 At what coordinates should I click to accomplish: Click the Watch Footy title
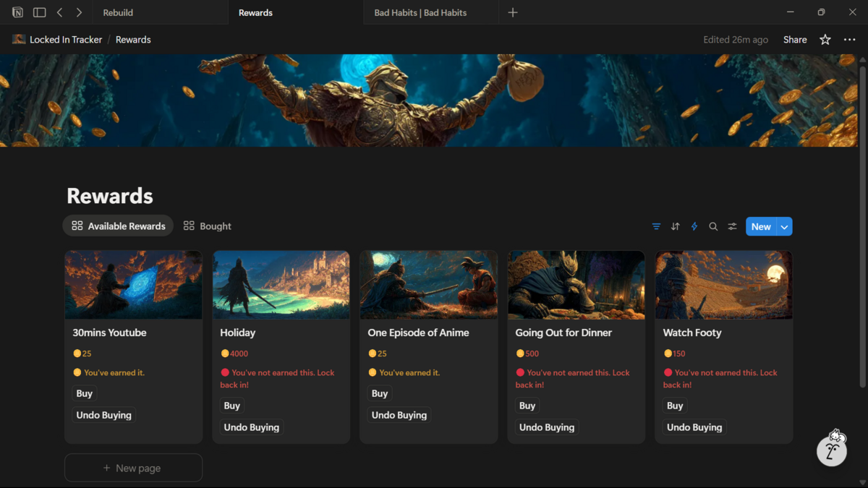pyautogui.click(x=692, y=333)
